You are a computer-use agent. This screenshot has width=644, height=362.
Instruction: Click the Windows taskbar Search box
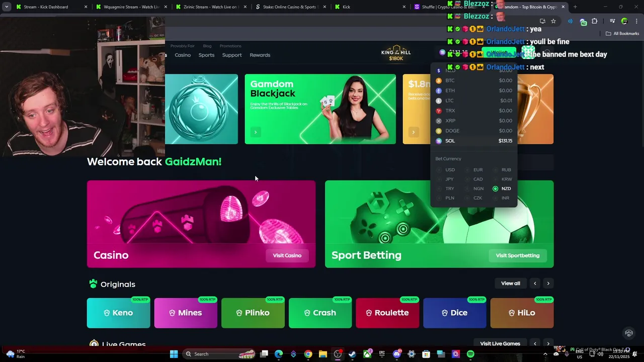[219, 354]
